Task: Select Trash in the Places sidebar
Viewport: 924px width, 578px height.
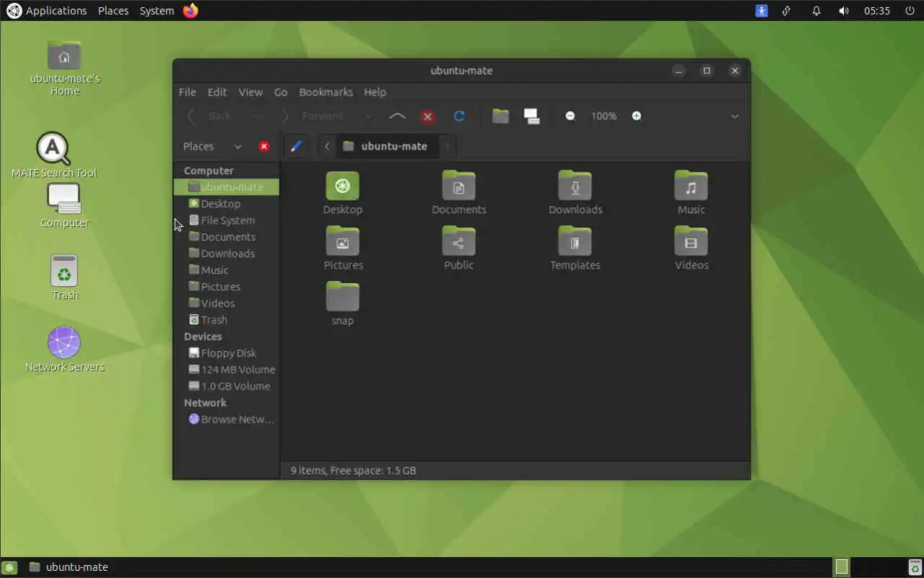Action: pyautogui.click(x=227, y=320)
